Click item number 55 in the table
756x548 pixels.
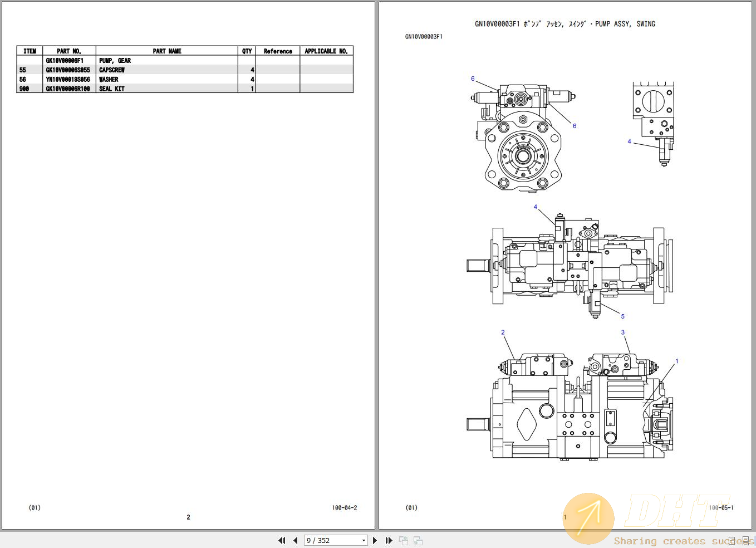tap(23, 70)
